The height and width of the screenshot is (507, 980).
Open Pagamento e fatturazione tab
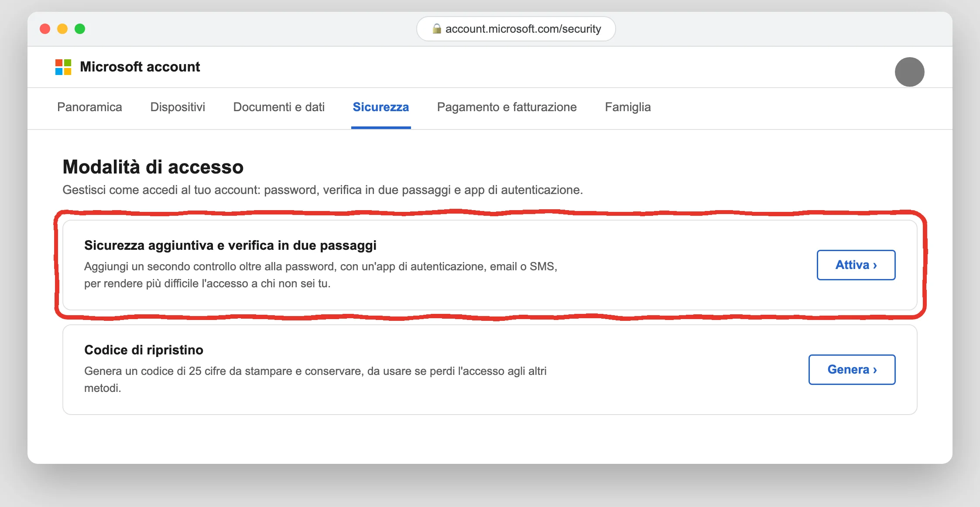click(507, 107)
